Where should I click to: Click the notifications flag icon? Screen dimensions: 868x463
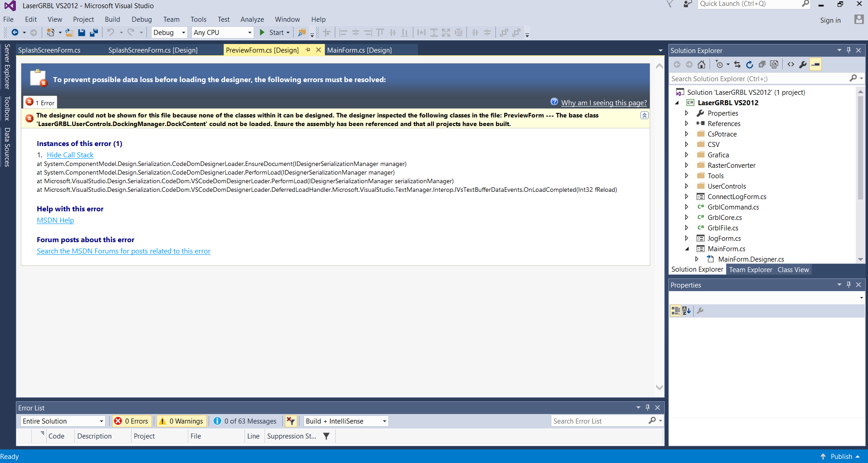(670, 4)
